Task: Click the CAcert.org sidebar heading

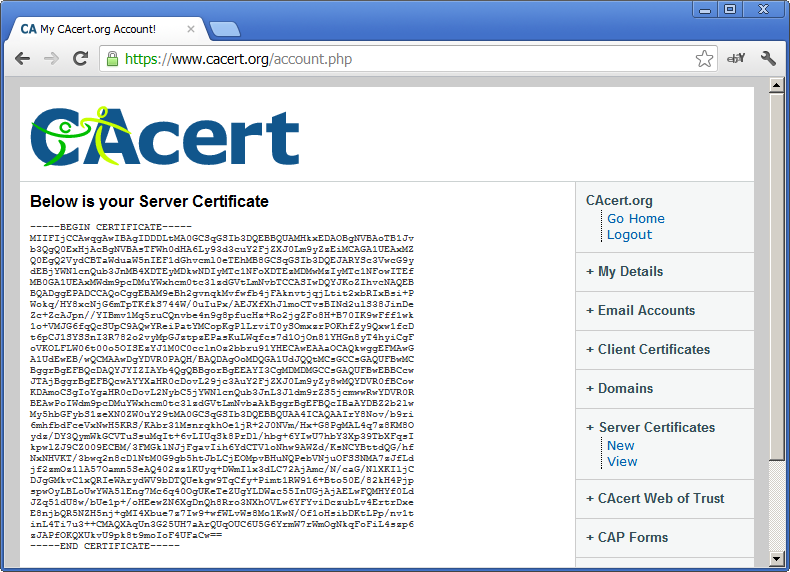Action: coord(619,201)
